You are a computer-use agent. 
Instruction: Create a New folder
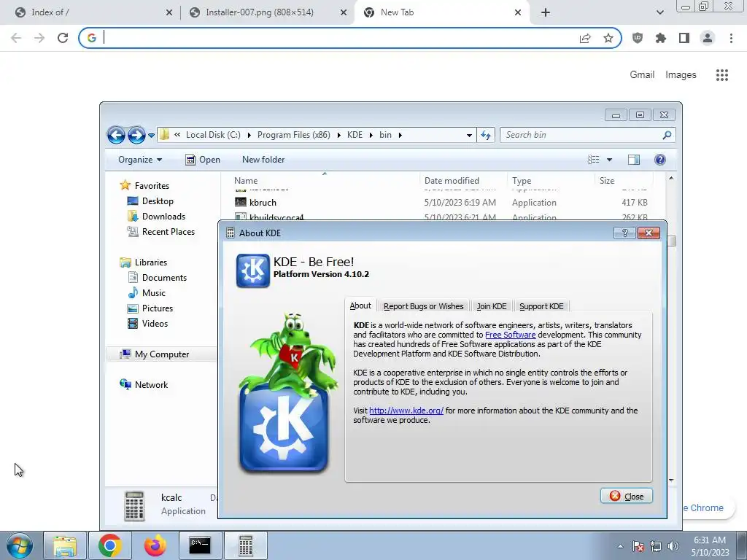pyautogui.click(x=263, y=160)
